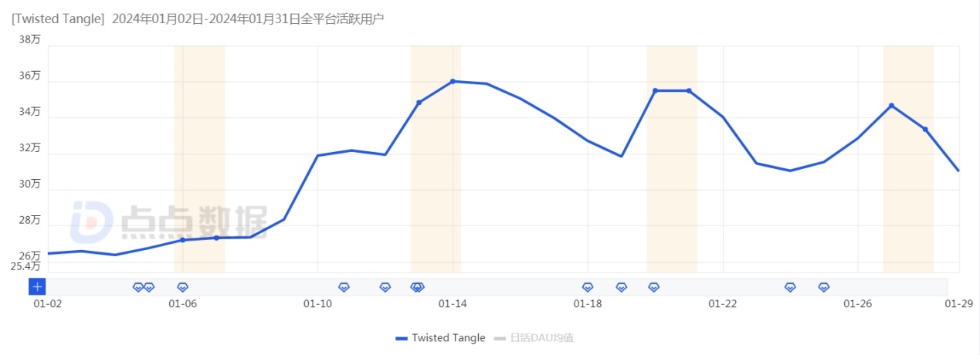
Task: Open the event marker at 01-24
Action: (790, 287)
